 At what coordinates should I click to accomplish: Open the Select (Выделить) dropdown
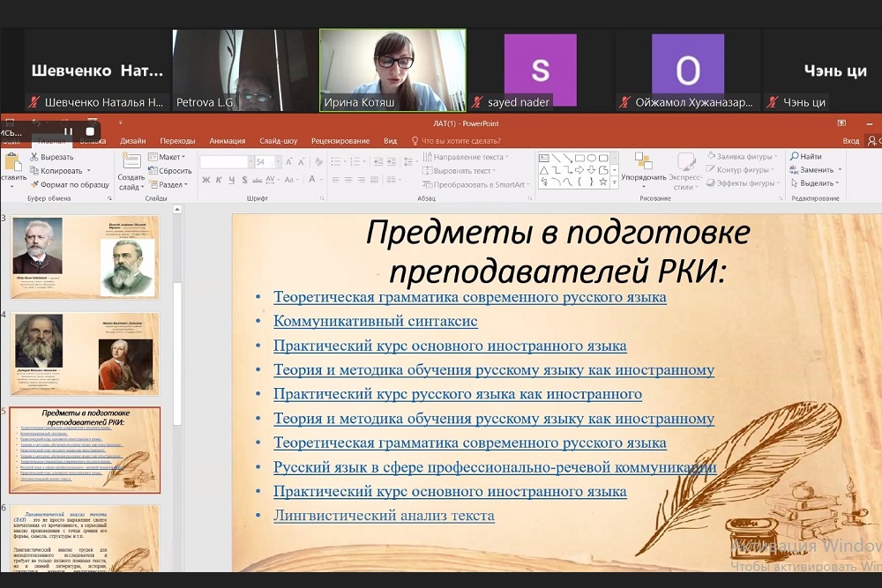pos(817,183)
